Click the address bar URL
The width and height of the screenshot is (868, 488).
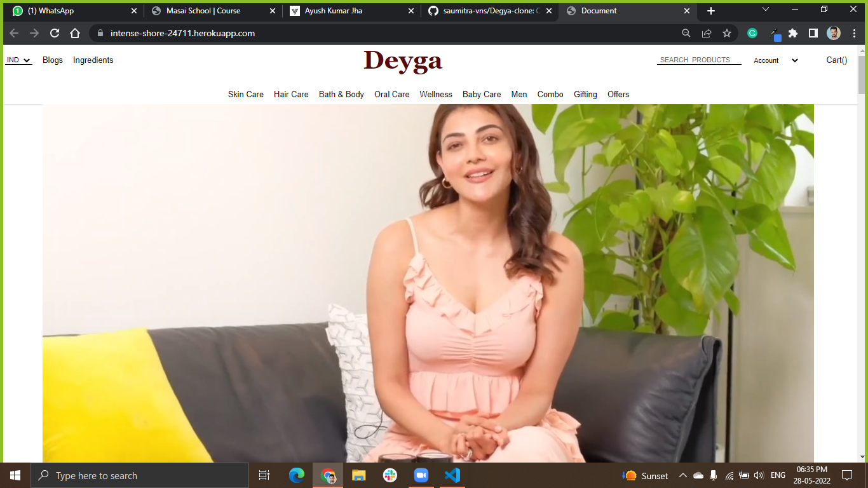click(x=182, y=33)
